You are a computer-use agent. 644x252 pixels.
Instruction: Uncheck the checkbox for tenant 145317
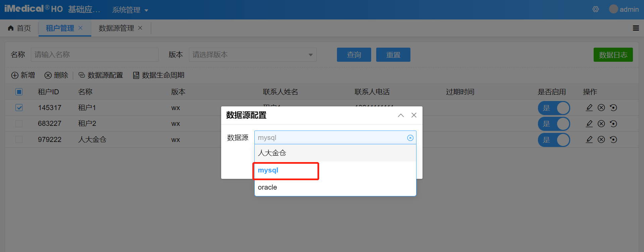(19, 108)
